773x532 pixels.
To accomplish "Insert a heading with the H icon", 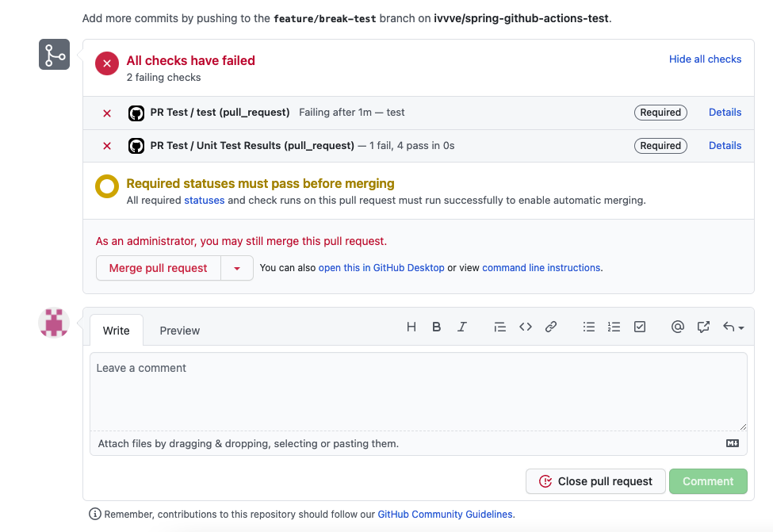I will coord(411,327).
